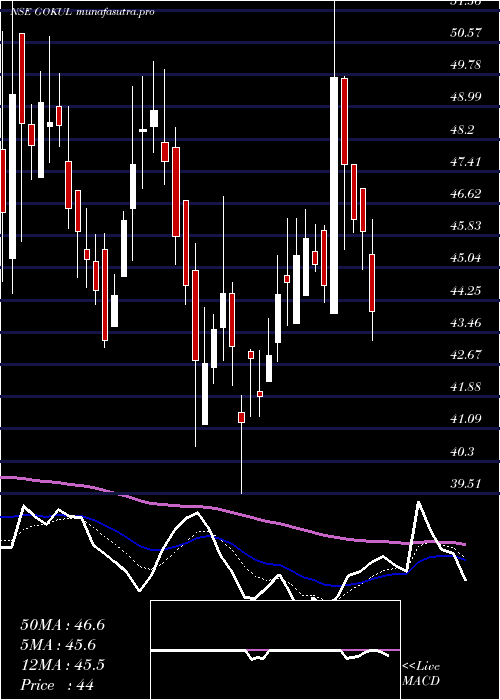Click the last red candlestick on the right
This screenshot has width=500, height=700.
(372, 283)
